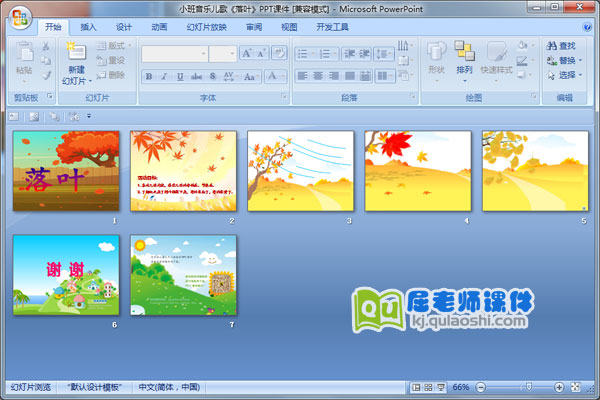This screenshot has height=400, width=600.
Task: Click the Replace button
Action: (x=564, y=60)
